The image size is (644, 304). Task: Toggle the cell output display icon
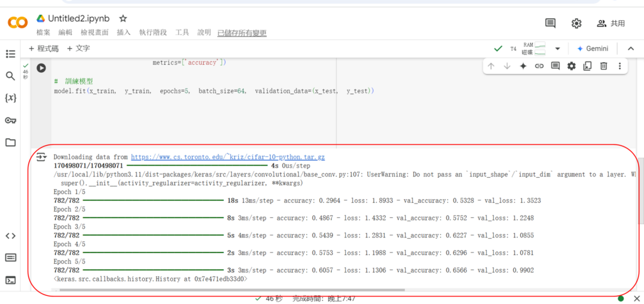(42, 157)
